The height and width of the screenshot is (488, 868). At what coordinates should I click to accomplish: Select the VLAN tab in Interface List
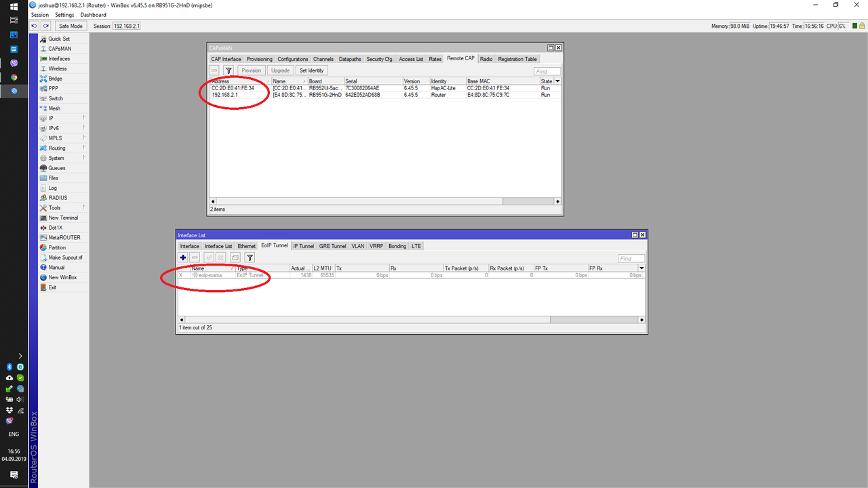click(358, 246)
